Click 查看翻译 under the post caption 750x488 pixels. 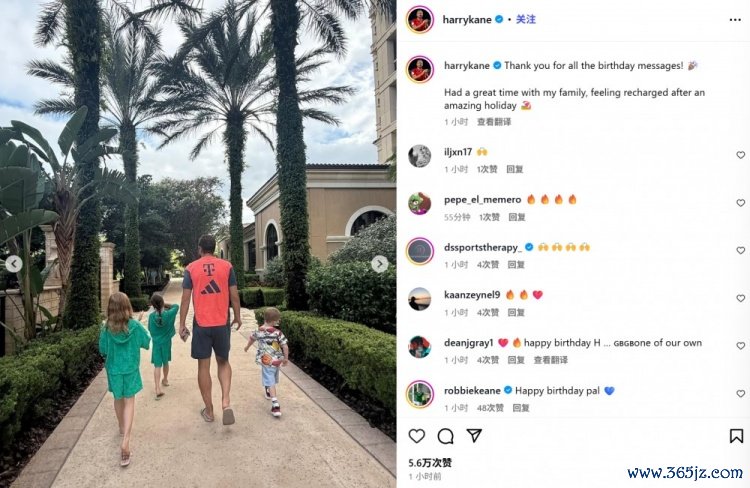[494, 122]
